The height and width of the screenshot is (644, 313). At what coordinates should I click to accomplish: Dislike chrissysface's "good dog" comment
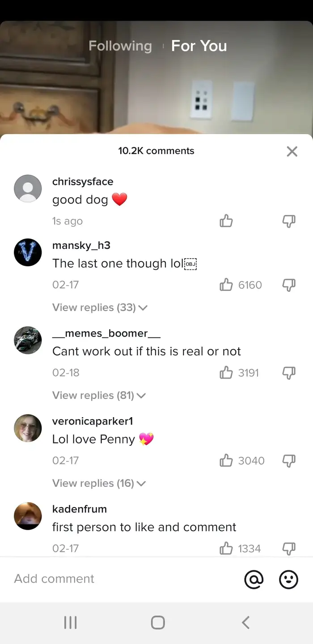coord(289,221)
